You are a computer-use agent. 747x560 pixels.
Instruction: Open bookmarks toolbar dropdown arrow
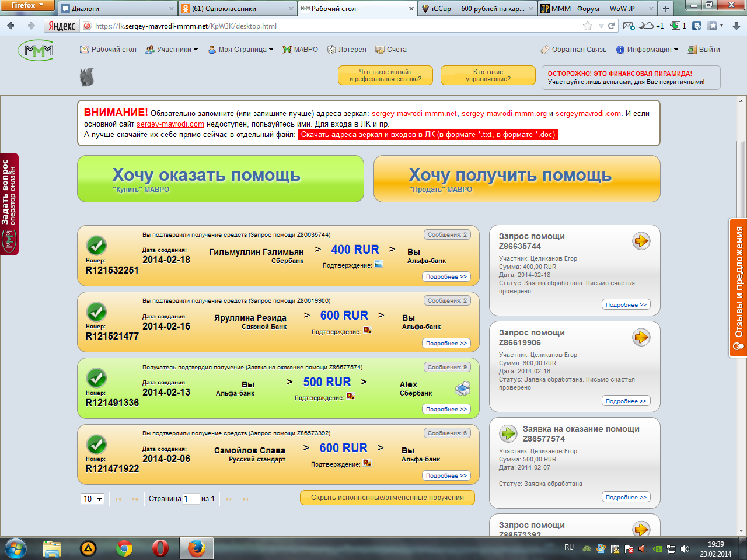click(721, 26)
